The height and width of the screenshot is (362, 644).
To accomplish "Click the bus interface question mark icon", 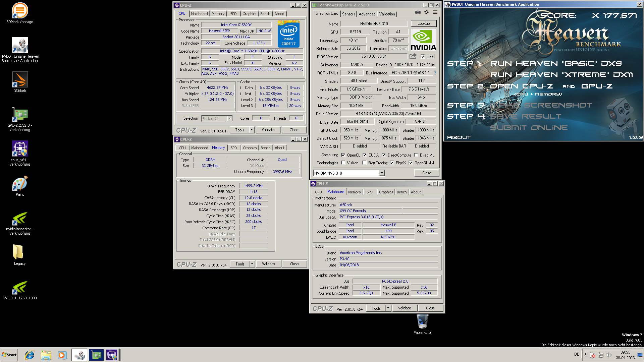I will pyautogui.click(x=435, y=73).
